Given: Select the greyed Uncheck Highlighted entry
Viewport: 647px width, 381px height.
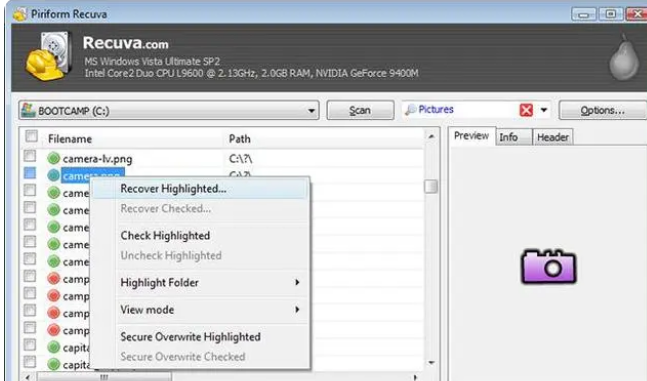Looking at the screenshot, I should [200, 256].
